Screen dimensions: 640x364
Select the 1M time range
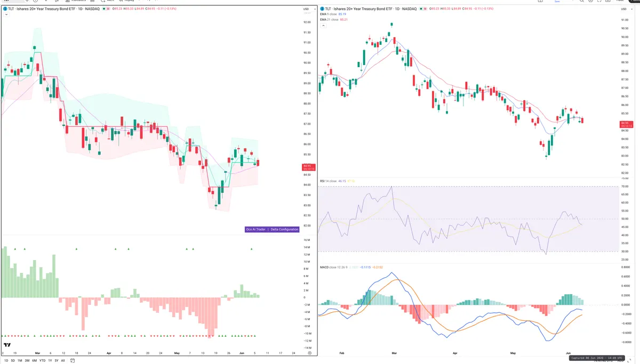(x=20, y=361)
